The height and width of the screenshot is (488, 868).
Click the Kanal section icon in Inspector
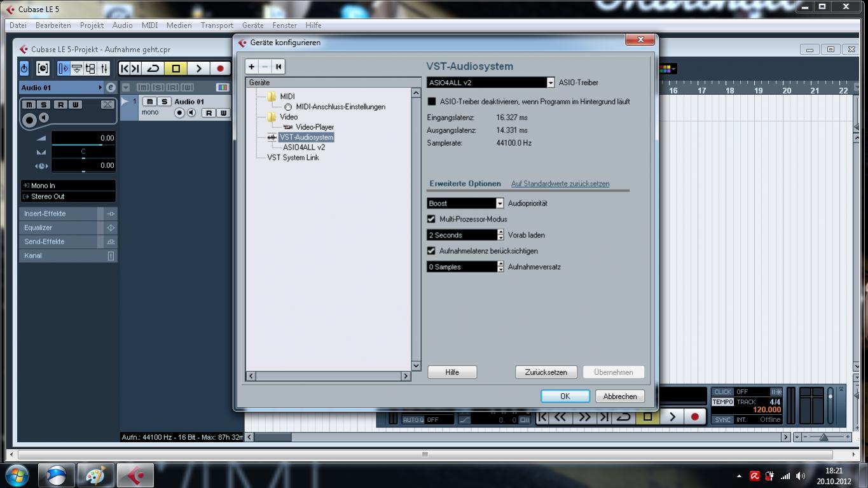(111, 256)
